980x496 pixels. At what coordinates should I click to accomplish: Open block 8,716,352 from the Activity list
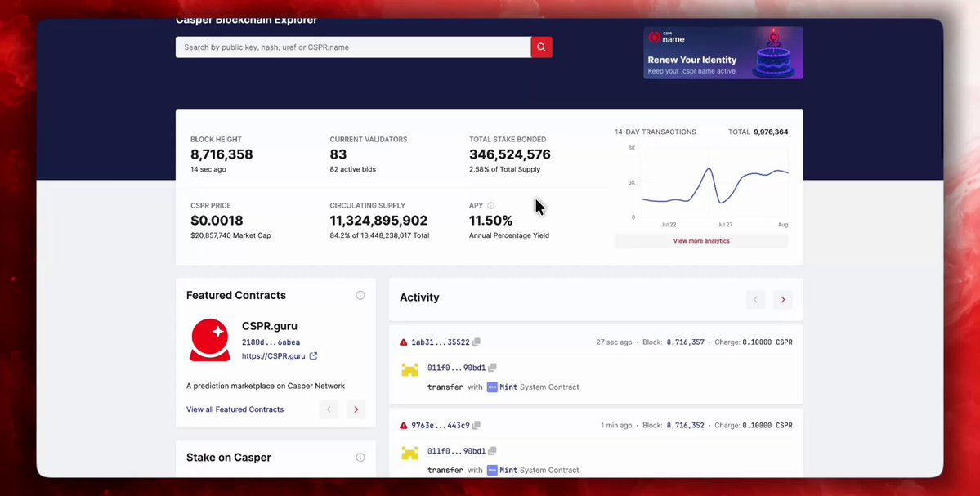[x=685, y=426]
